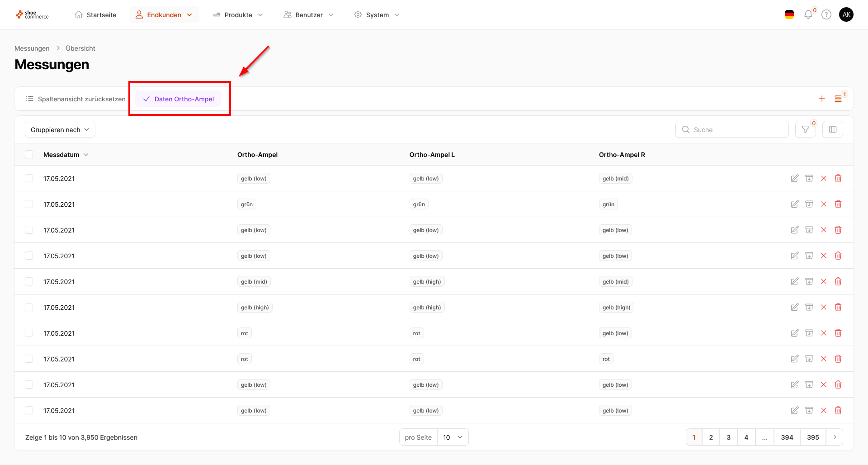Go to Startseite in the navigation
Viewport: 868px width, 465px height.
click(95, 15)
